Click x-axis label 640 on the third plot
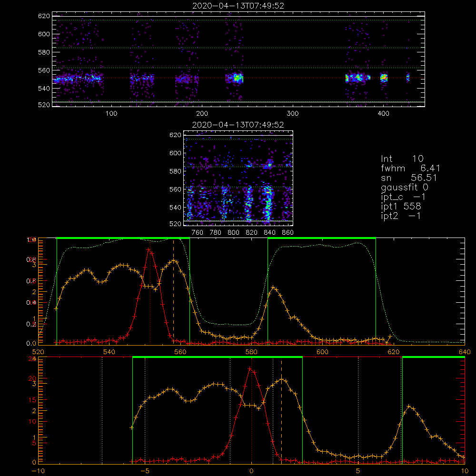This screenshot has height=476, width=476. coord(465,352)
